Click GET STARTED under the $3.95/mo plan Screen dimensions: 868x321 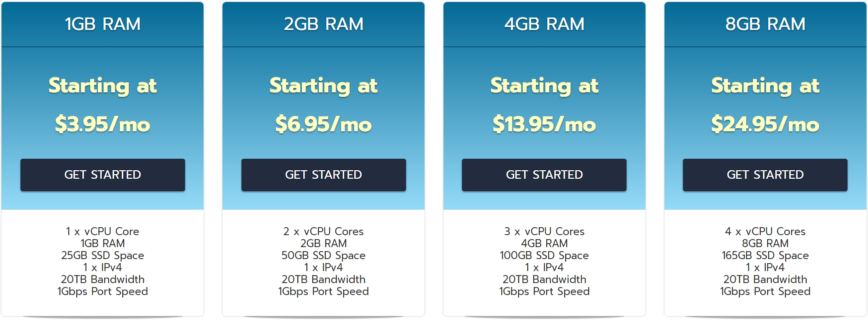point(102,175)
